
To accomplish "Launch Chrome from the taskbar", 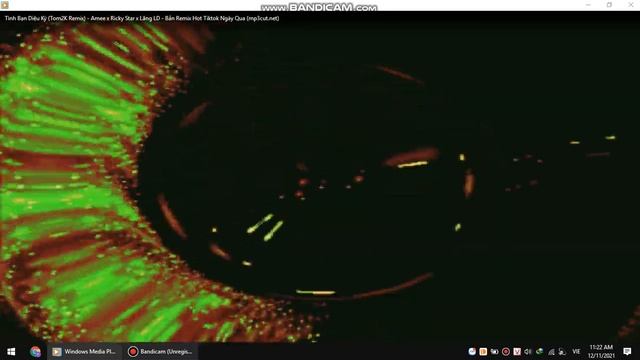I will pyautogui.click(x=36, y=351).
